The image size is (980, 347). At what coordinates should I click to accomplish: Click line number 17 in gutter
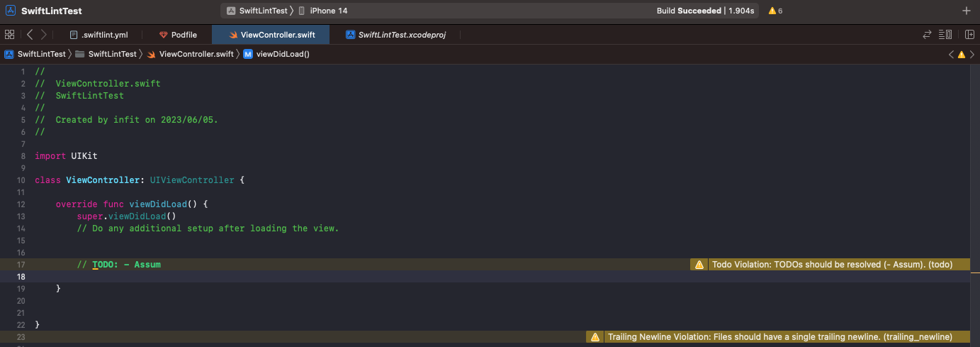(x=21, y=265)
